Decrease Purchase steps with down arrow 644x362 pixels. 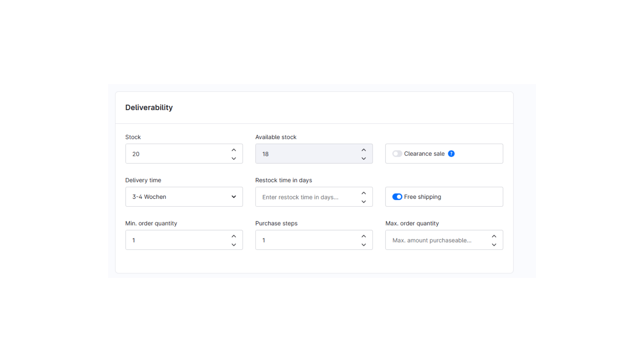[x=364, y=245]
